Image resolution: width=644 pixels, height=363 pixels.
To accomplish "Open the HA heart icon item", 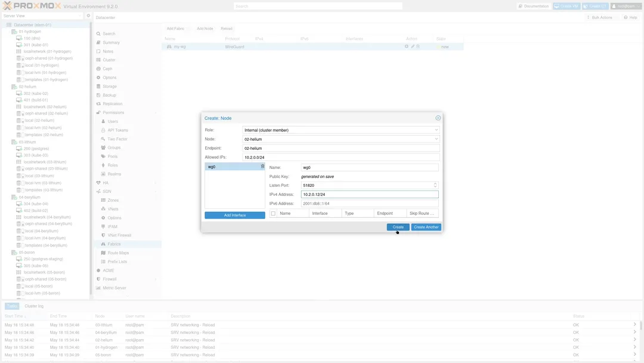I will pos(98,183).
